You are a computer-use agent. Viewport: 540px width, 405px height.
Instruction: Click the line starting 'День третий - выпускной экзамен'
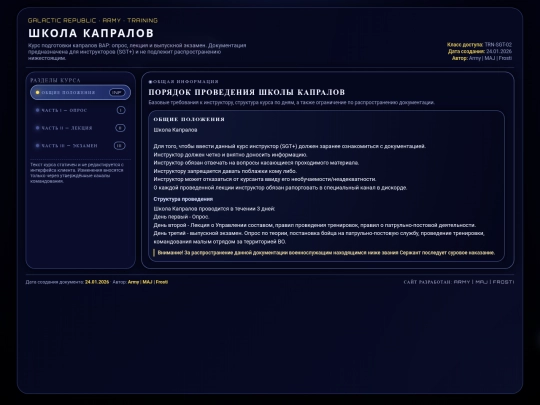pyautogui.click(x=319, y=237)
